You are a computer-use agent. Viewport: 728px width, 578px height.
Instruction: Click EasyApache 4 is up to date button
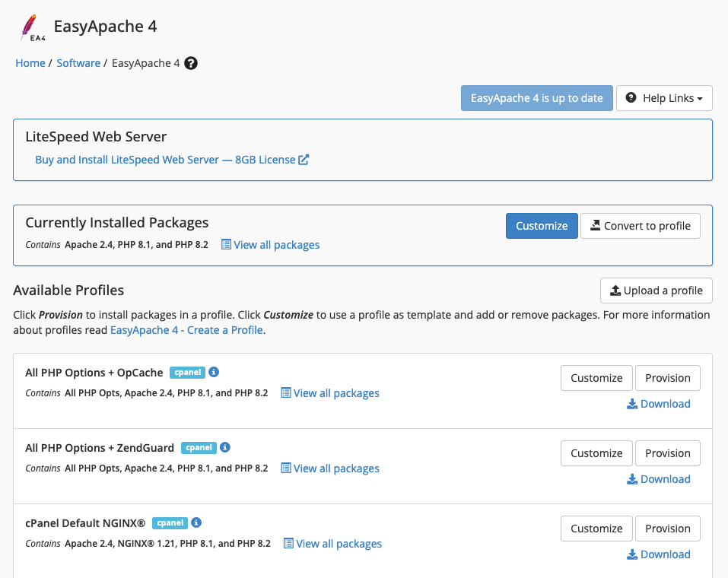537,98
